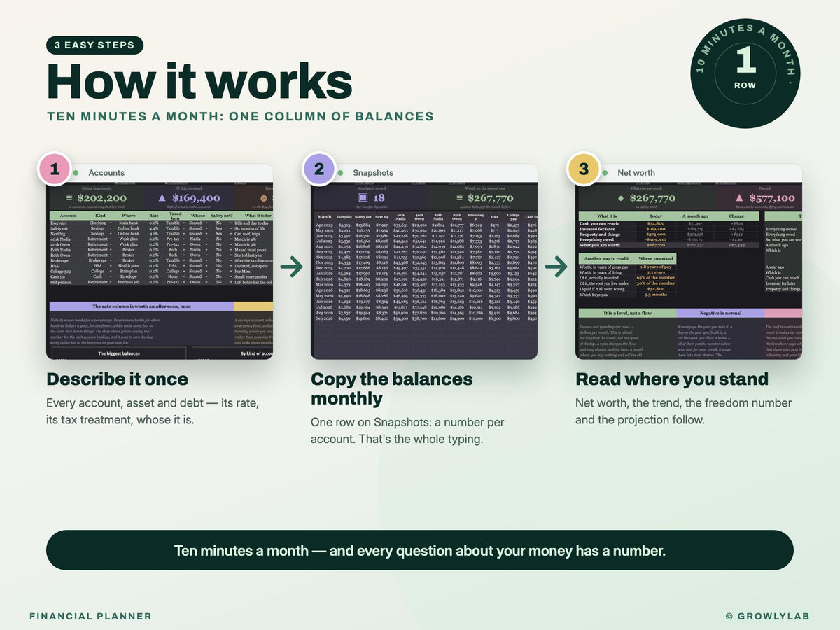This screenshot has width=840, height=630.
Task: Click the 'A month ago' column header
Action: (695, 216)
